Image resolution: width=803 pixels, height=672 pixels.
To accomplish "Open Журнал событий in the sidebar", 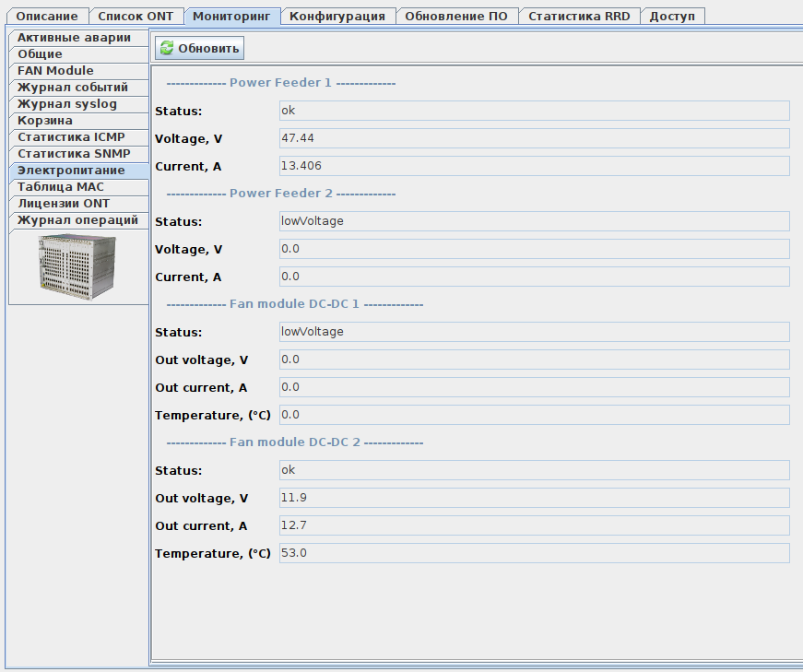I will pos(73,88).
